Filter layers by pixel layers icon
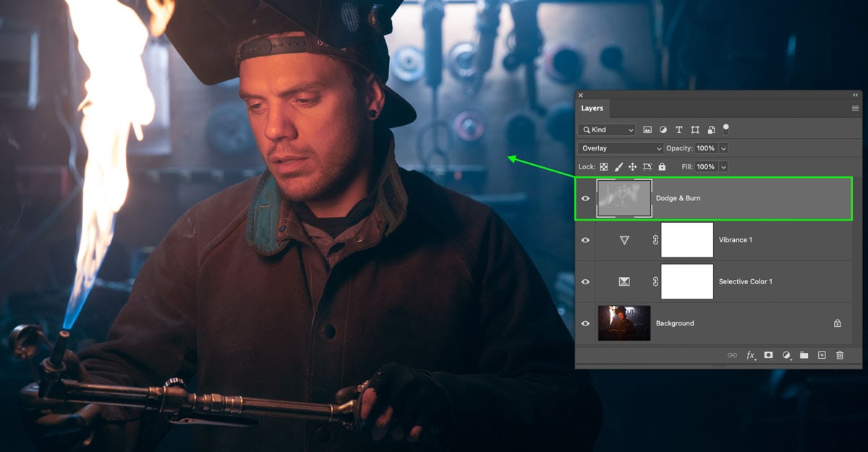Viewport: 868px width, 452px height. [x=647, y=130]
